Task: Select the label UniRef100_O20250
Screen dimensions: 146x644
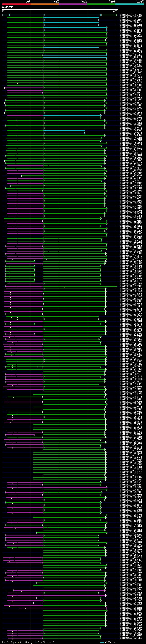Action: point(131,35)
